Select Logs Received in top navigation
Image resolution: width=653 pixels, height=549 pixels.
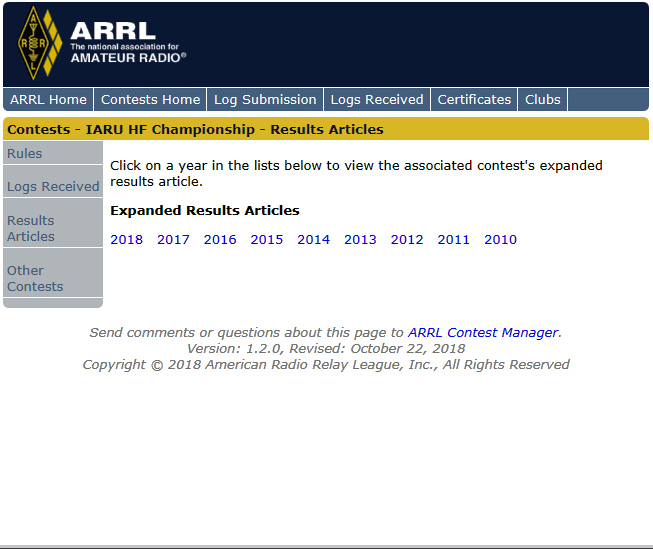(x=377, y=99)
